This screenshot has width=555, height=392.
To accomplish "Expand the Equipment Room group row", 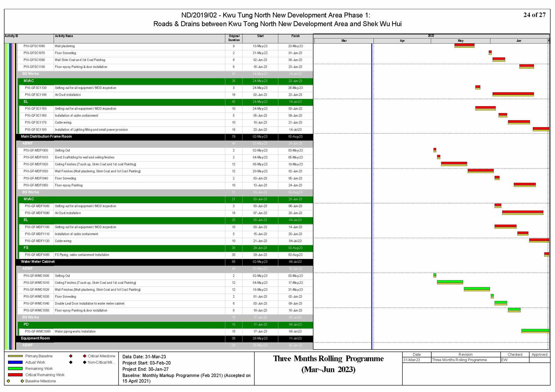I will pyautogui.click(x=35, y=338).
